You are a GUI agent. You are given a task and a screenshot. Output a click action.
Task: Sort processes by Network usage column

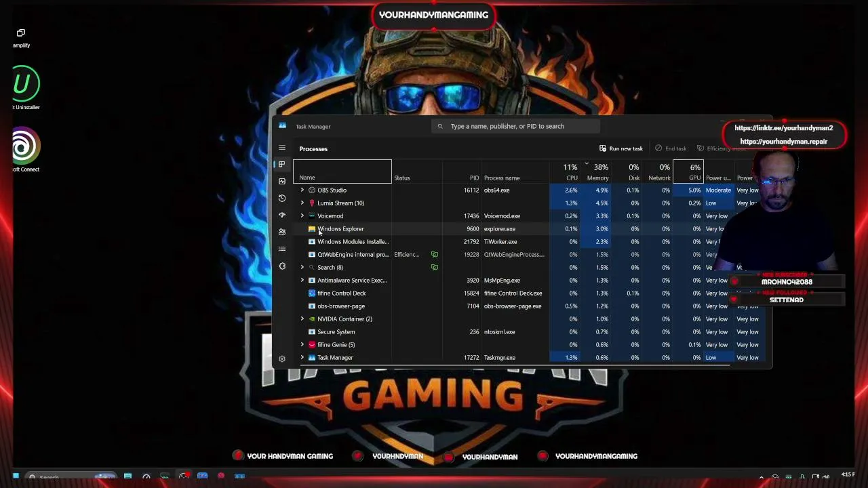pyautogui.click(x=657, y=172)
